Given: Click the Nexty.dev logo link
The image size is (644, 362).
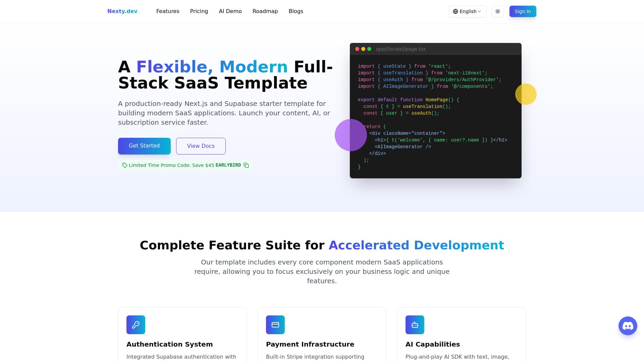Looking at the screenshot, I should click(x=122, y=11).
